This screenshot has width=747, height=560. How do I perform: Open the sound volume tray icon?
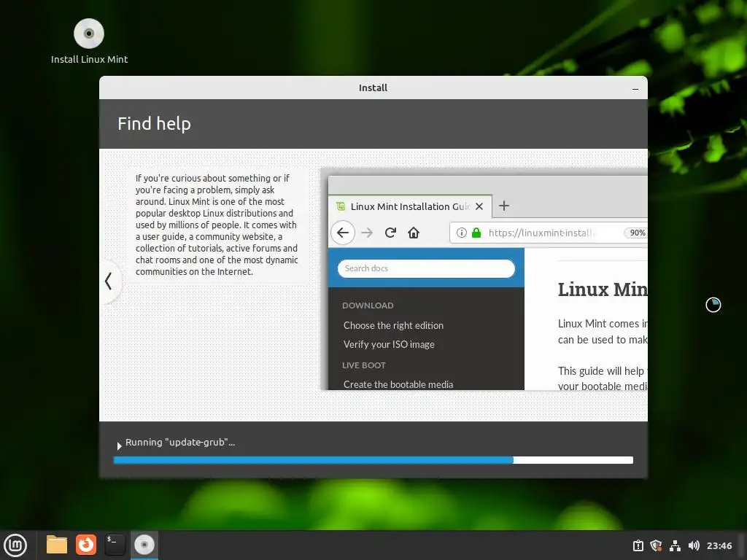pos(694,545)
